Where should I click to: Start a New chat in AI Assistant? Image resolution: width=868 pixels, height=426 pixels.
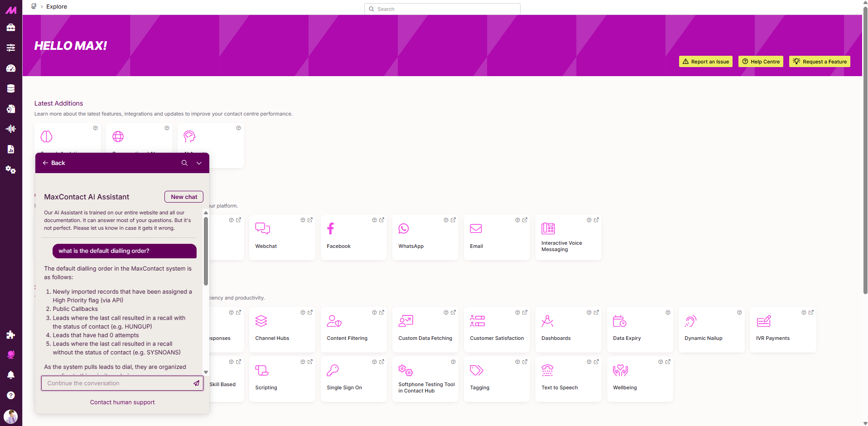[184, 197]
